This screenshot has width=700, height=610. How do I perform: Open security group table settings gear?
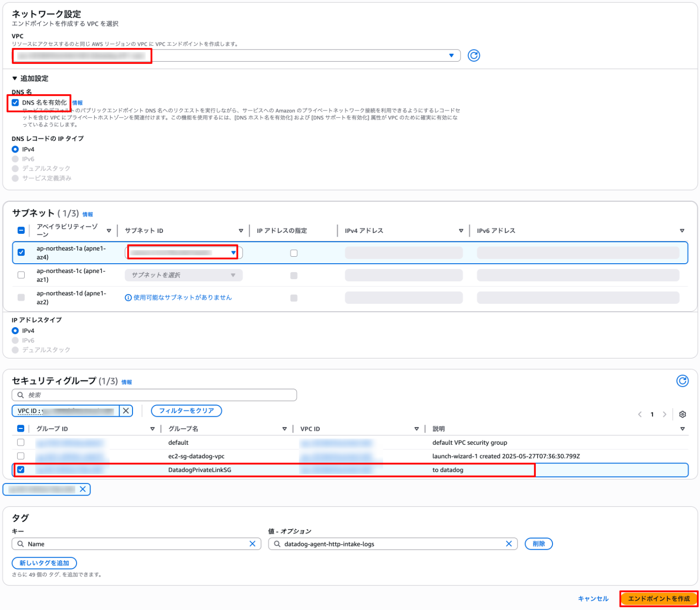pos(682,414)
